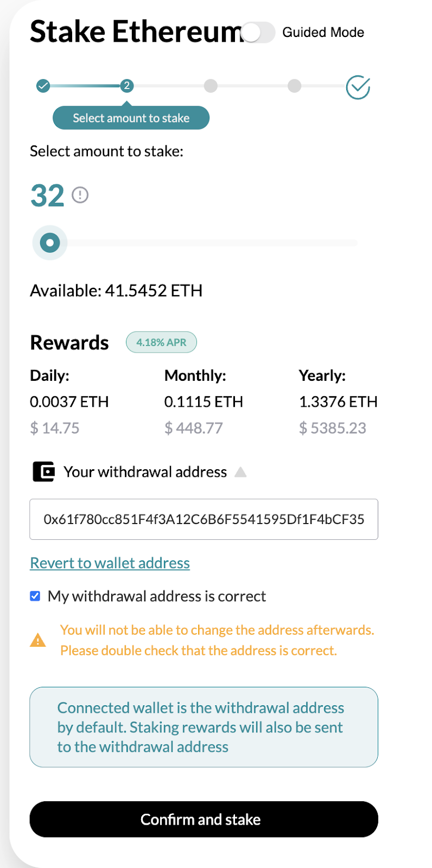Click the wallet icon next to withdrawal address
Image resolution: width=432 pixels, height=868 pixels.
click(43, 471)
